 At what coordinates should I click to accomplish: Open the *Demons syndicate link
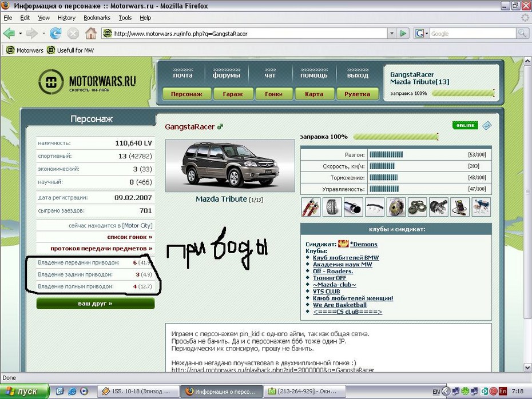(x=364, y=244)
